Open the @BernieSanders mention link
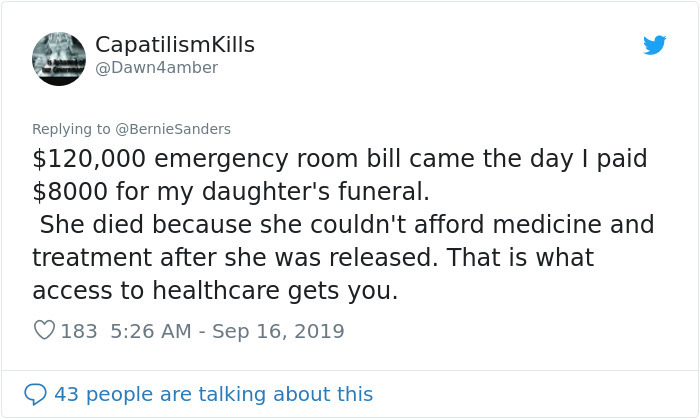The image size is (700, 419). pos(186,128)
